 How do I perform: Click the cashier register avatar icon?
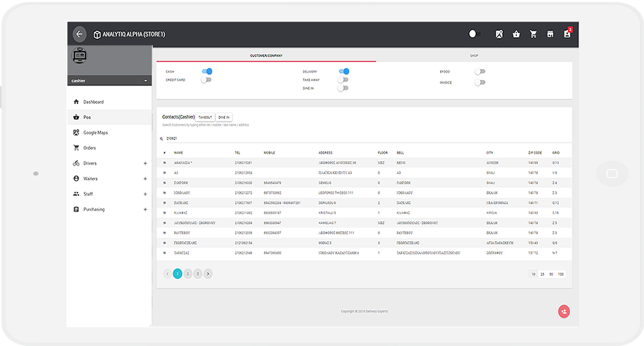pos(80,56)
